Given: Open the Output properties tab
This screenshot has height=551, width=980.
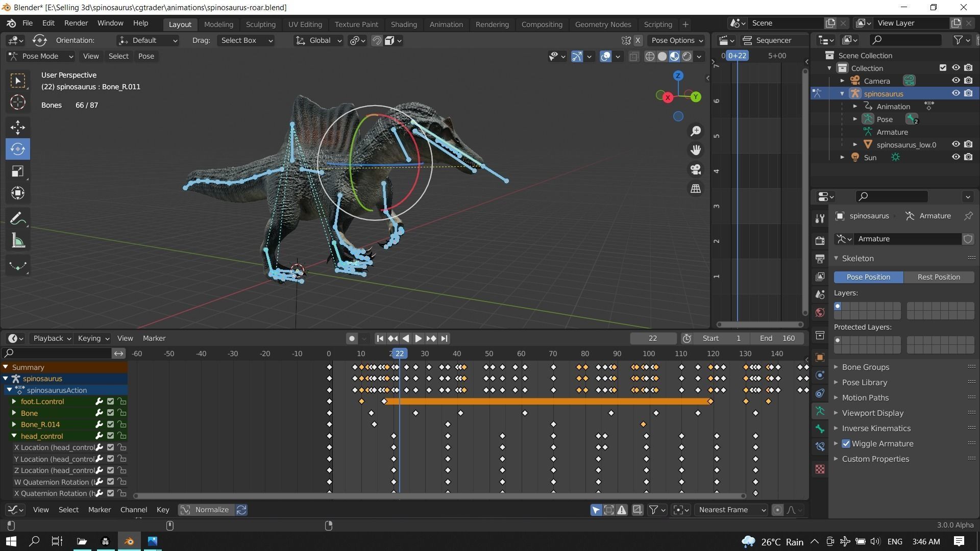Looking at the screenshot, I should (x=820, y=259).
